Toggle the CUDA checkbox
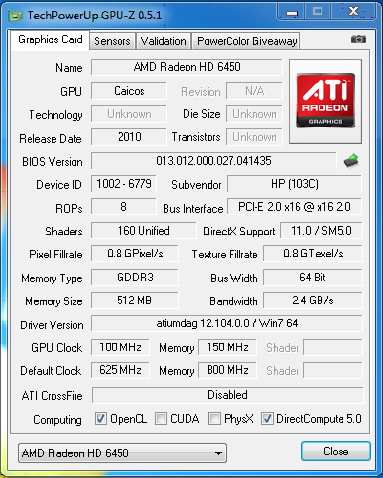 pos(161,418)
